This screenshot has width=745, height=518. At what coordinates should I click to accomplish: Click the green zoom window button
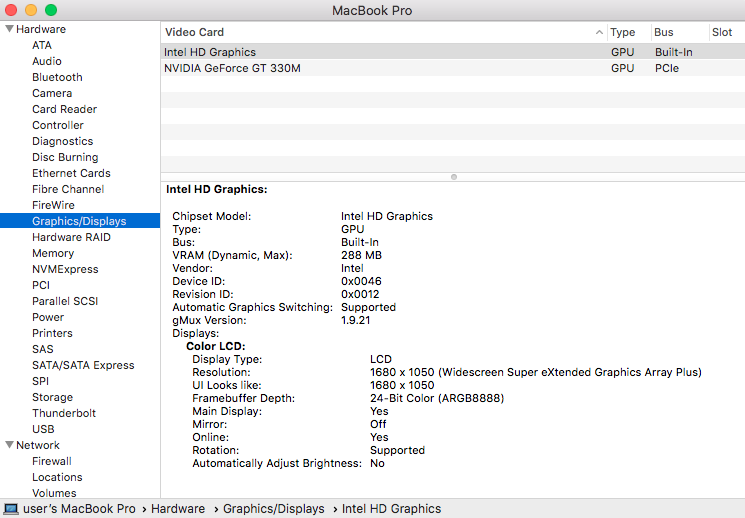pos(51,10)
